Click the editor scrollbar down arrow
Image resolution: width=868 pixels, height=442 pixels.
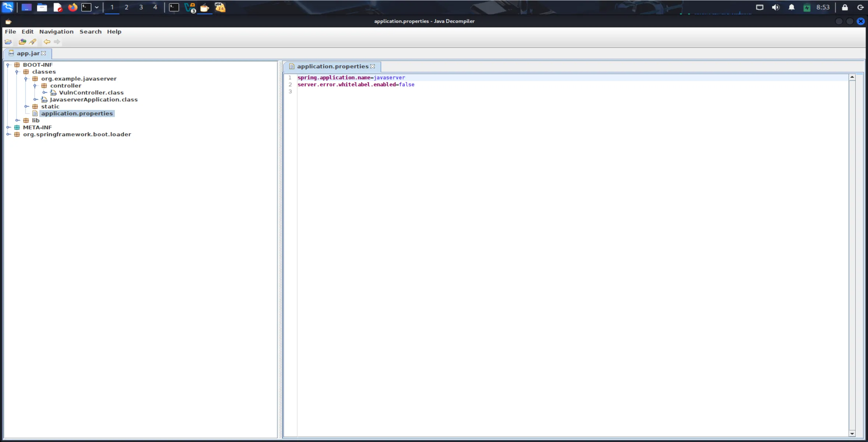point(852,434)
